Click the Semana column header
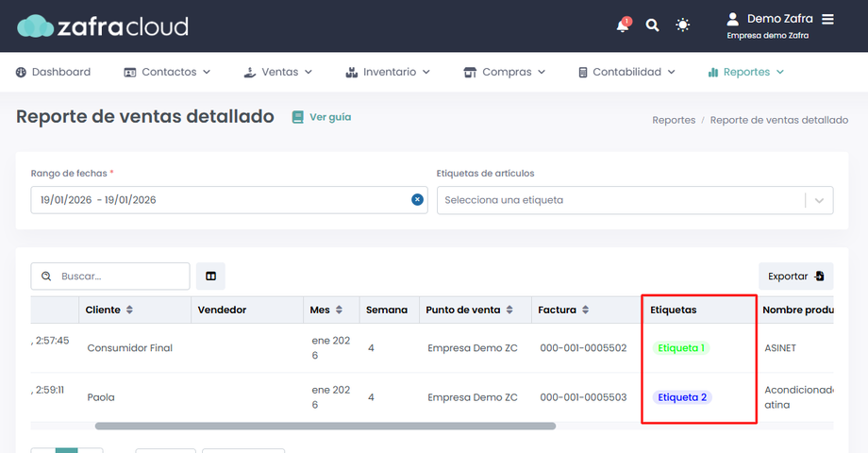 point(387,310)
